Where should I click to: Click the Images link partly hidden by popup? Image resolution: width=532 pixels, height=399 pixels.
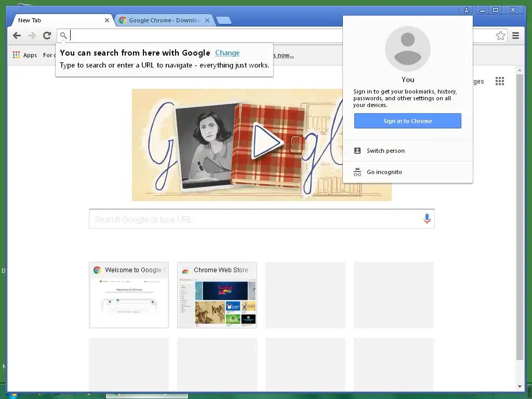[478, 82]
